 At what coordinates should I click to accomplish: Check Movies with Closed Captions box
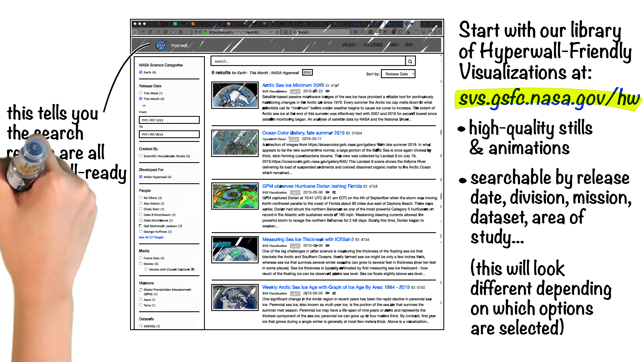point(146,269)
